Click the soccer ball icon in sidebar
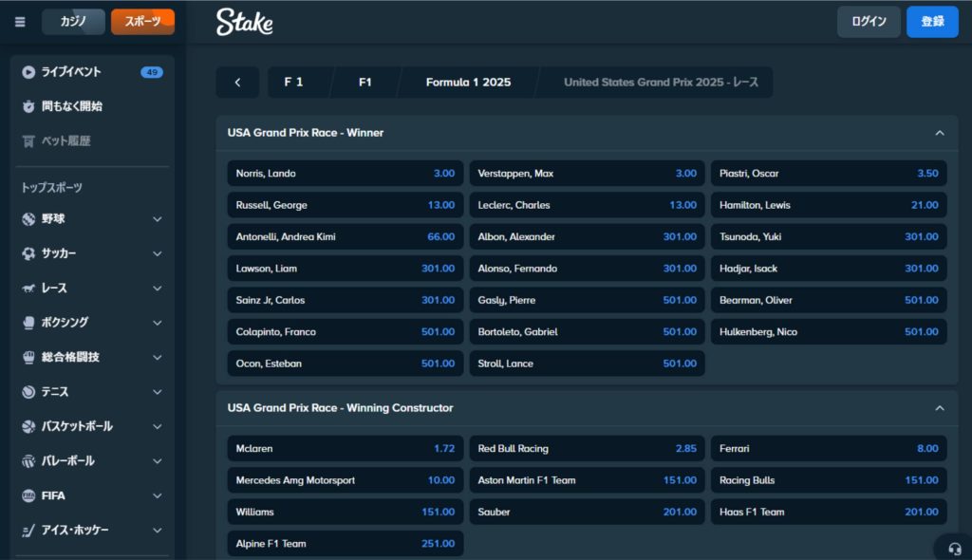This screenshot has height=560, width=972. 28,253
